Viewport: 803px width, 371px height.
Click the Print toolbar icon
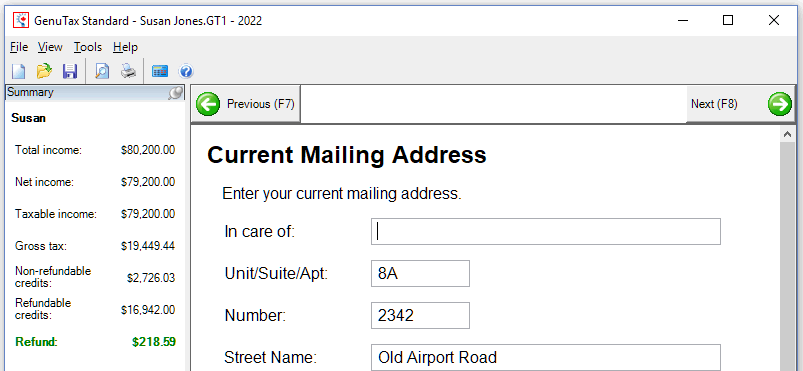[x=128, y=71]
